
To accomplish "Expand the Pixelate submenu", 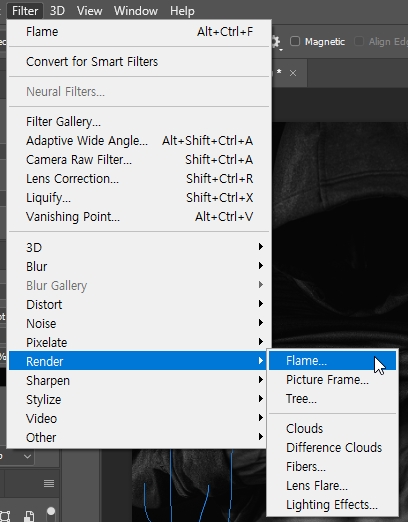I will click(x=139, y=342).
